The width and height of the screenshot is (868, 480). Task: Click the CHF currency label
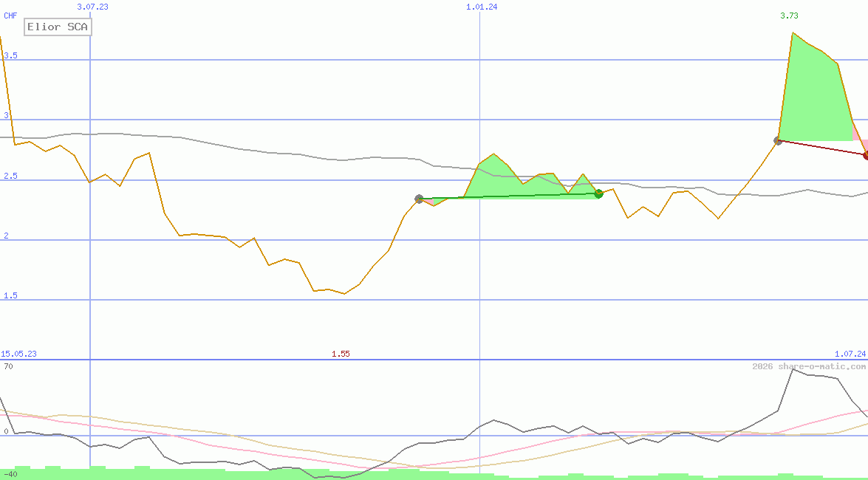10,16
